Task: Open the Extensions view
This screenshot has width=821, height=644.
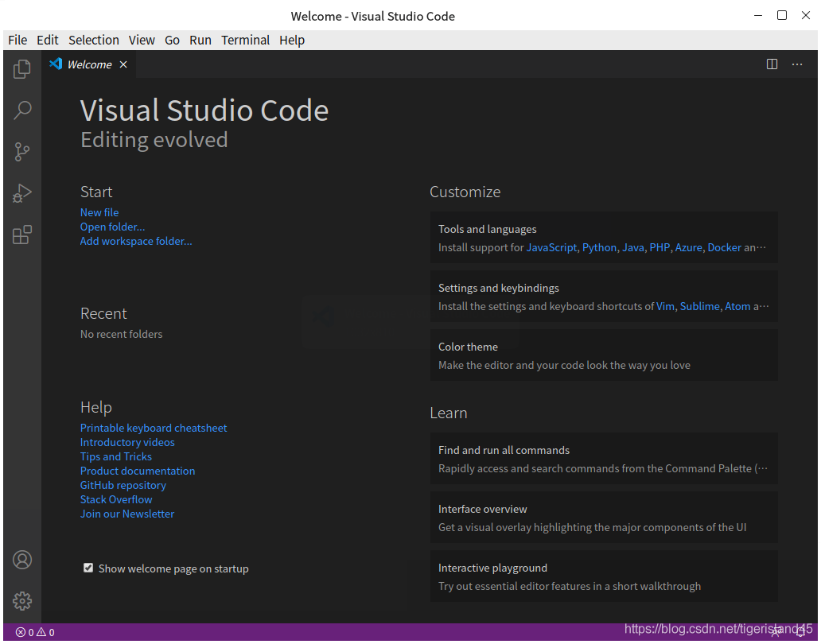Action: point(22,235)
